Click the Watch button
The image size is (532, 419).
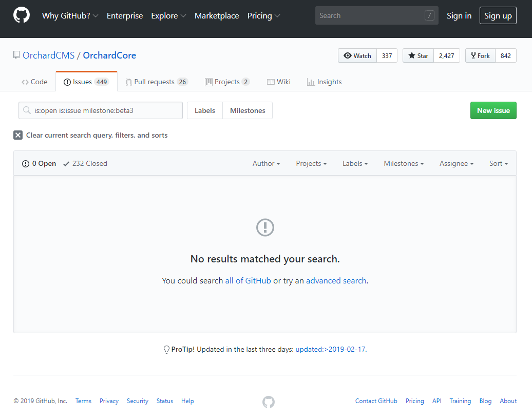pyautogui.click(x=357, y=55)
